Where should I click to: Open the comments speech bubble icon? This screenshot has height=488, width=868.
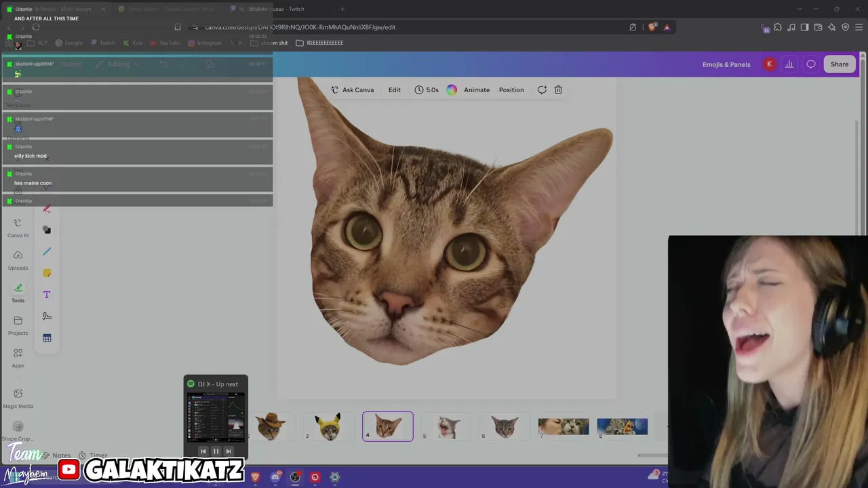pyautogui.click(x=811, y=64)
